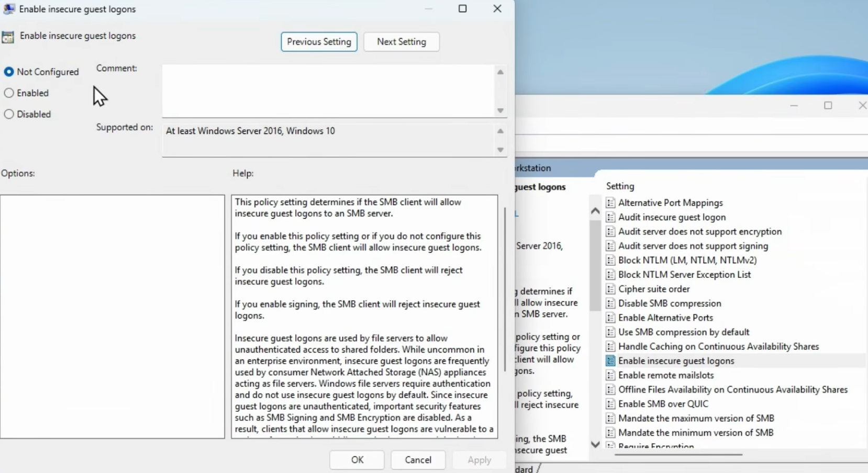Select Handle Caching on Continuous Availability Shares text
Screen dimensions: 868x473
(x=719, y=347)
